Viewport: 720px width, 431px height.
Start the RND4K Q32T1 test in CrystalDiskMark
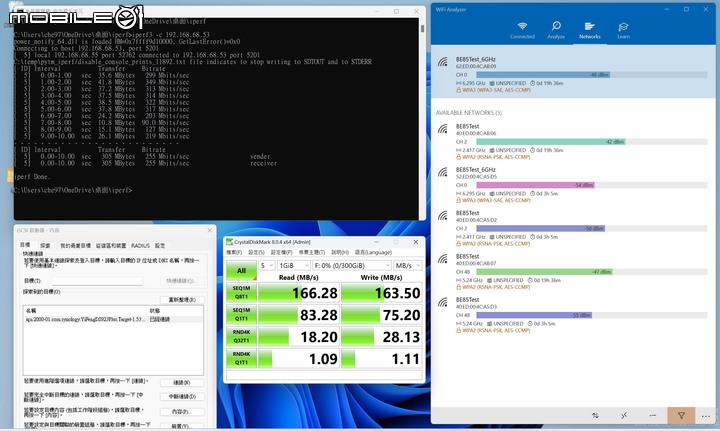[242, 336]
